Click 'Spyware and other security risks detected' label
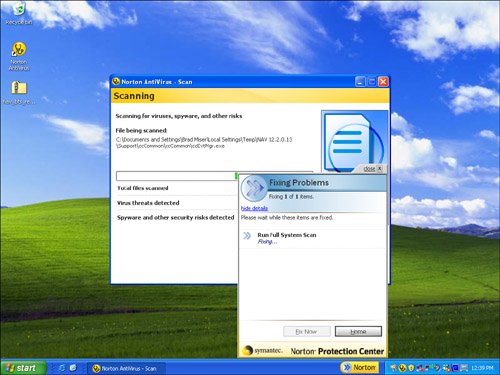This screenshot has width=500, height=375. (175, 217)
